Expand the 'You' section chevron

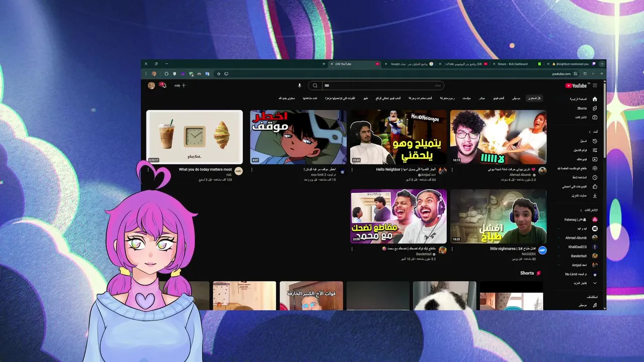(590, 132)
